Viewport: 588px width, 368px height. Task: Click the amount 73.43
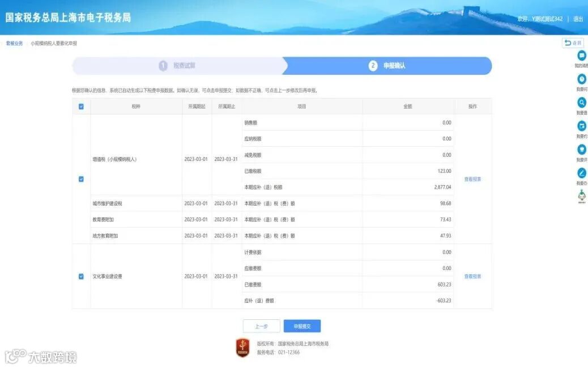(x=445, y=220)
